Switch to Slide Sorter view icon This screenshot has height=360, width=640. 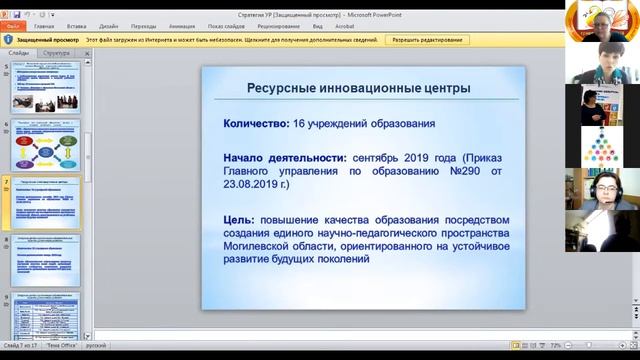coord(525,345)
